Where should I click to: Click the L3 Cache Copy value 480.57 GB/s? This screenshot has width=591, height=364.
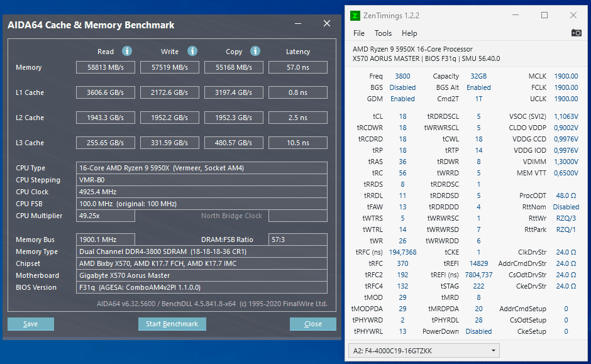(x=234, y=143)
